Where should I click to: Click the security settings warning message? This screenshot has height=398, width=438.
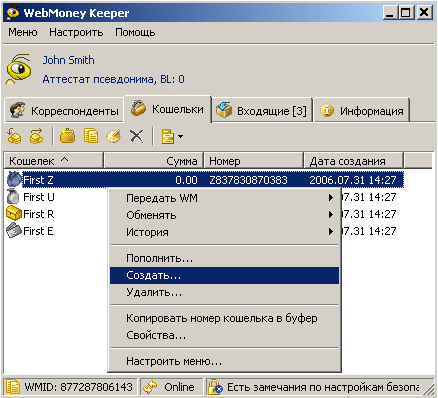[x=323, y=387]
